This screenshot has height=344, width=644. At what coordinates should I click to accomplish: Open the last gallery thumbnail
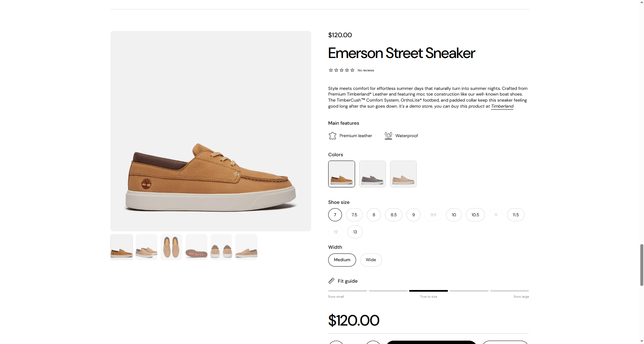246,247
